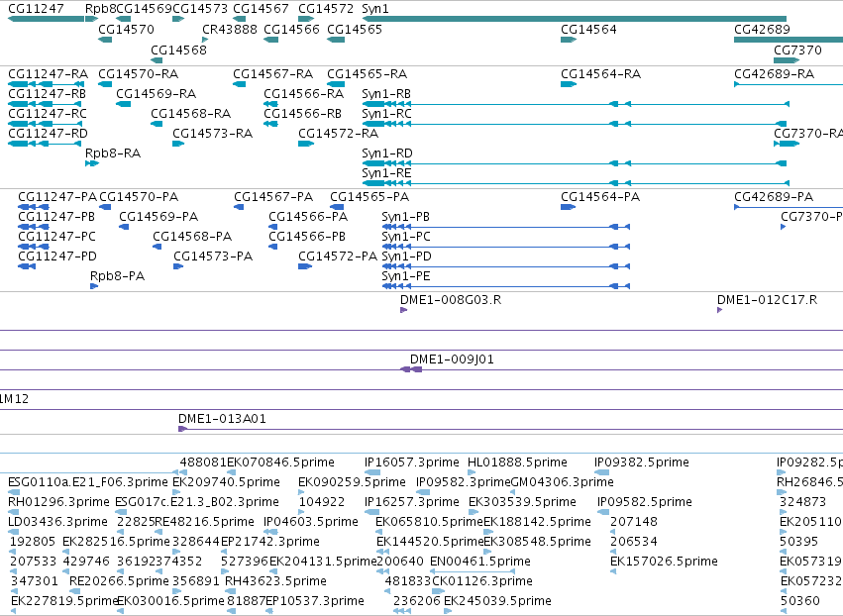Click the CG14570 gene label
This screenshot has height=616, width=843.
coord(127,29)
